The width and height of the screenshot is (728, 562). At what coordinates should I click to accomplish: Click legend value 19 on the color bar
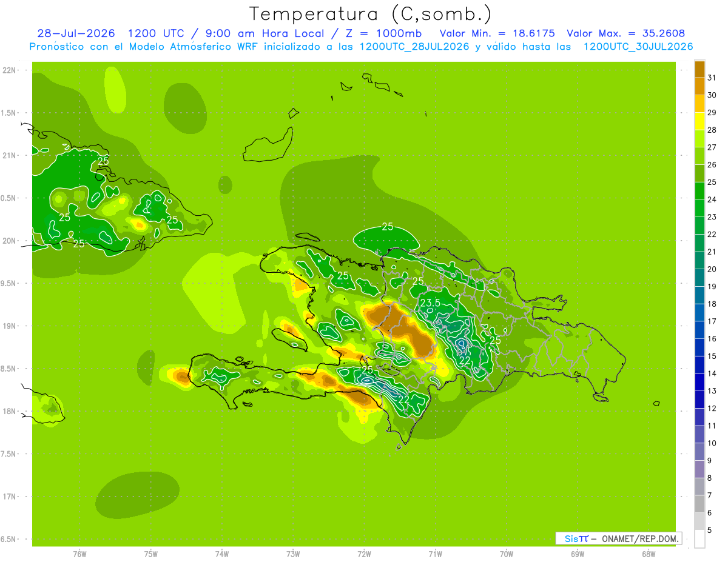tap(712, 286)
